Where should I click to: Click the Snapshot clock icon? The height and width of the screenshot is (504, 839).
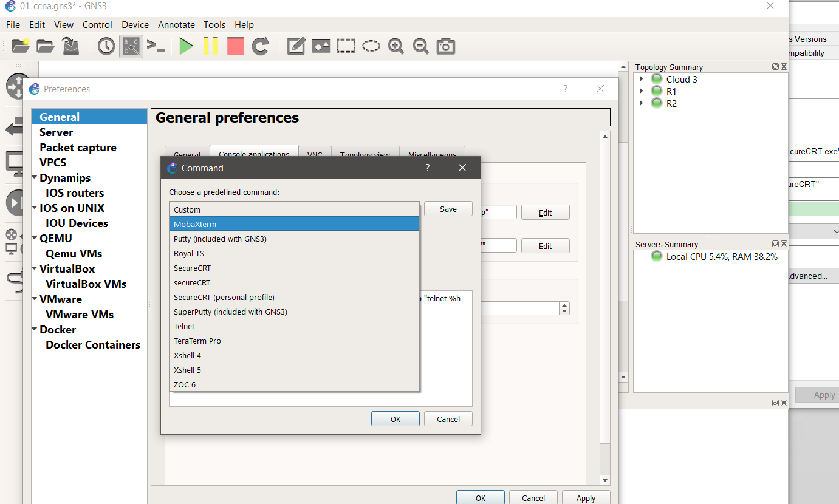[x=106, y=46]
